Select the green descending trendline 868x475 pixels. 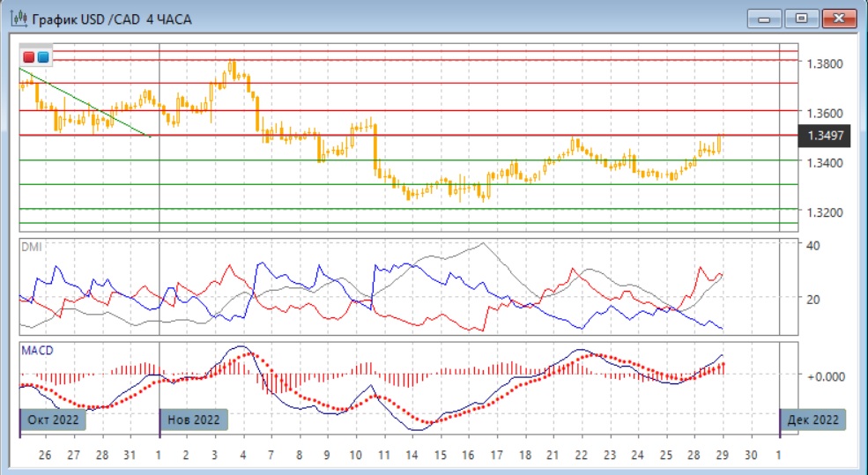point(84,101)
